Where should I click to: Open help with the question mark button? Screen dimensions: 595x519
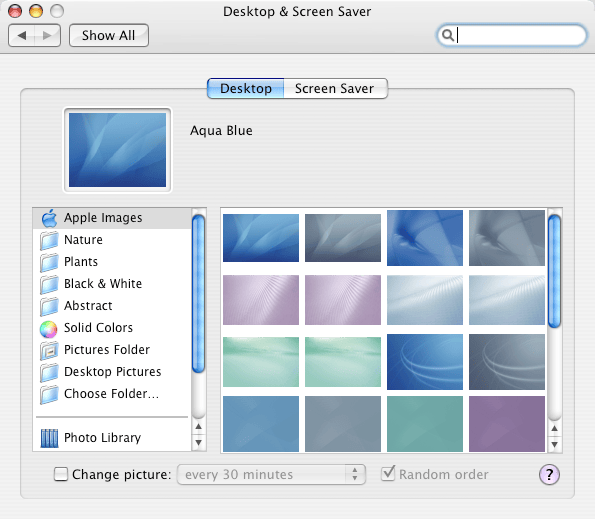click(x=549, y=474)
